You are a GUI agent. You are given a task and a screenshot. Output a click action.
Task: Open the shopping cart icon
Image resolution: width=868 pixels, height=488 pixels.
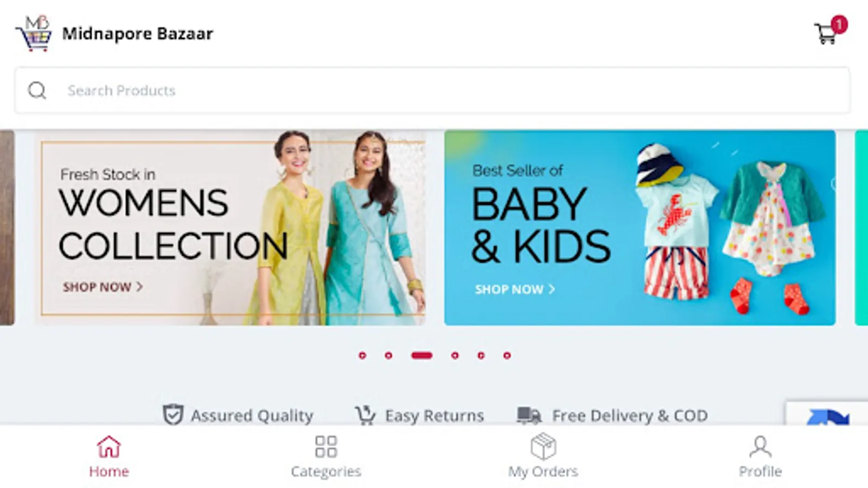[826, 34]
